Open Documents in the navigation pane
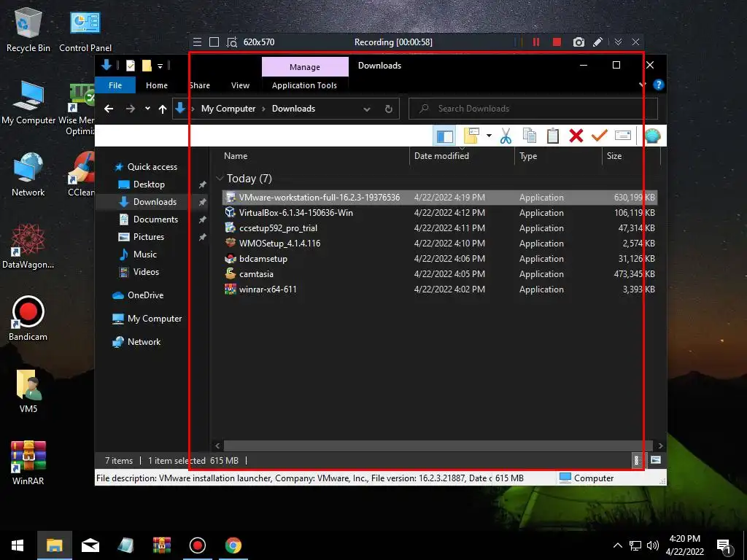This screenshot has width=747, height=560. click(x=155, y=219)
